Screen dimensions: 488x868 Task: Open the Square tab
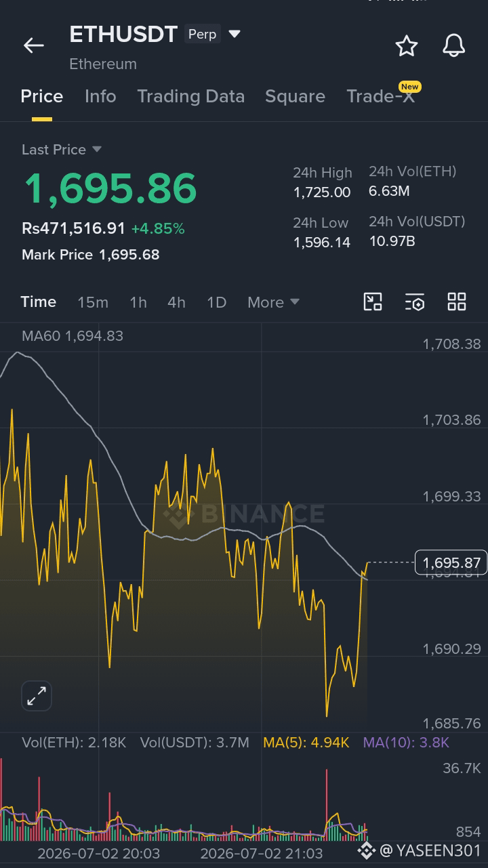(x=295, y=96)
